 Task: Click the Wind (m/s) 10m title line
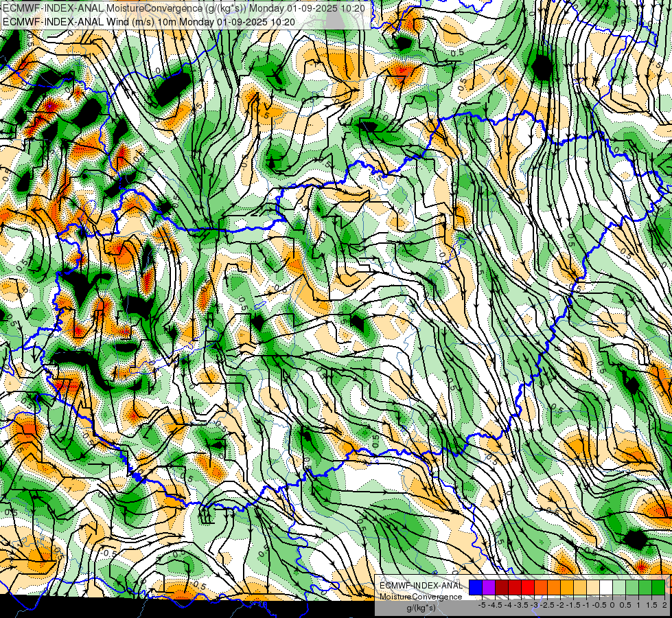click(148, 21)
